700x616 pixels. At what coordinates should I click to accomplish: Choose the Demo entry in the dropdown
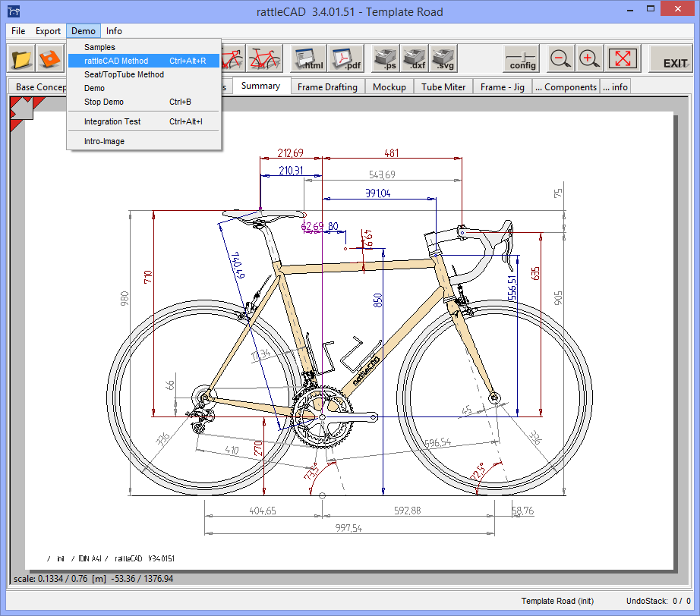pyautogui.click(x=143, y=88)
